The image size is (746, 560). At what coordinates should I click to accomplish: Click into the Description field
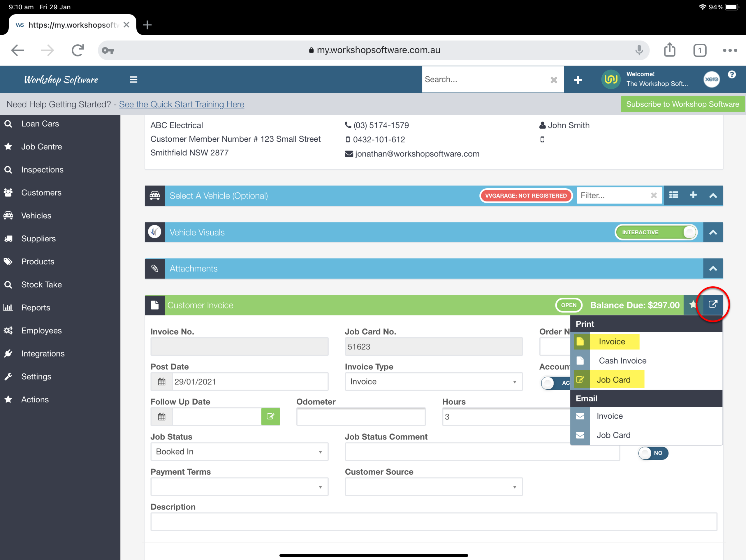click(434, 522)
